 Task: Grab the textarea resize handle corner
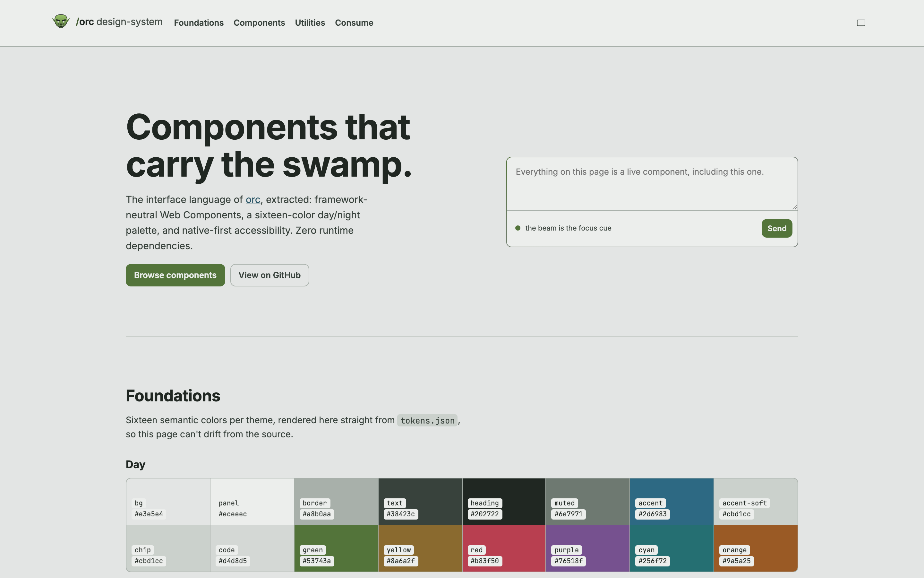coord(795,207)
